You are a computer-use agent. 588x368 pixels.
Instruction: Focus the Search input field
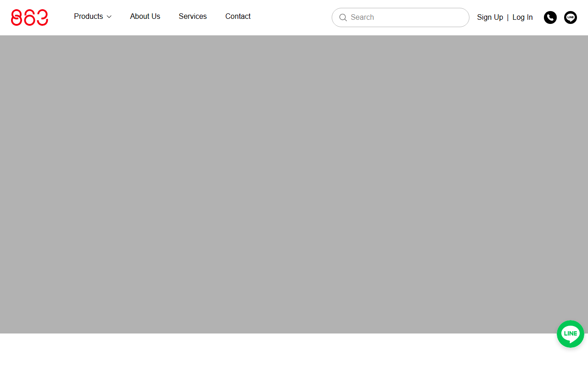pos(401,17)
